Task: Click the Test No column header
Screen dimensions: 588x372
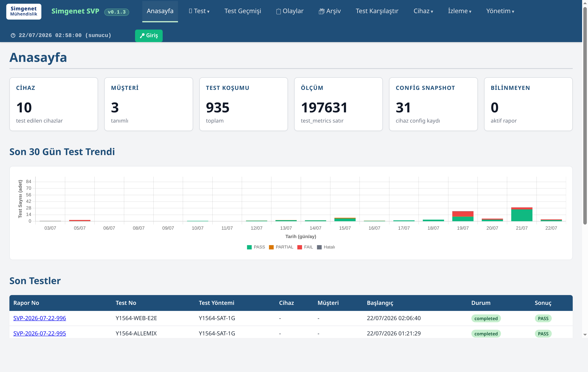Action: point(126,303)
